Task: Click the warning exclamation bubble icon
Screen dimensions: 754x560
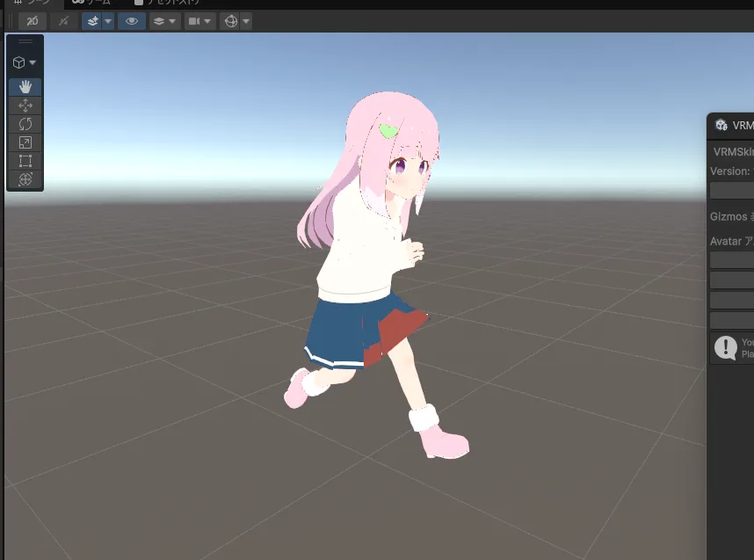Action: 725,347
